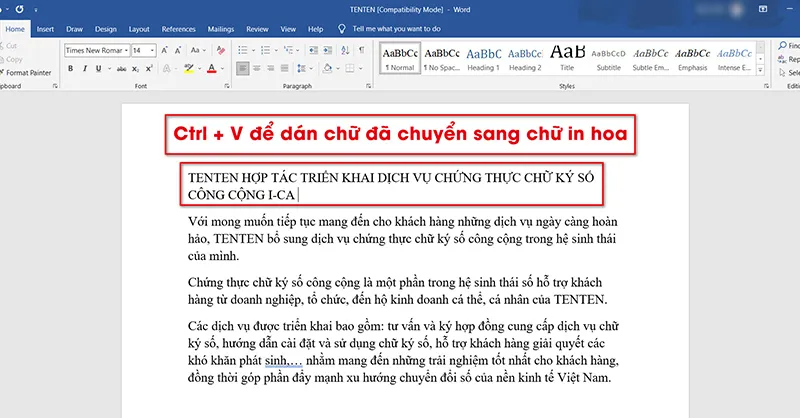Click the Shading paint bucket icon
800x418 pixels.
[327, 68]
